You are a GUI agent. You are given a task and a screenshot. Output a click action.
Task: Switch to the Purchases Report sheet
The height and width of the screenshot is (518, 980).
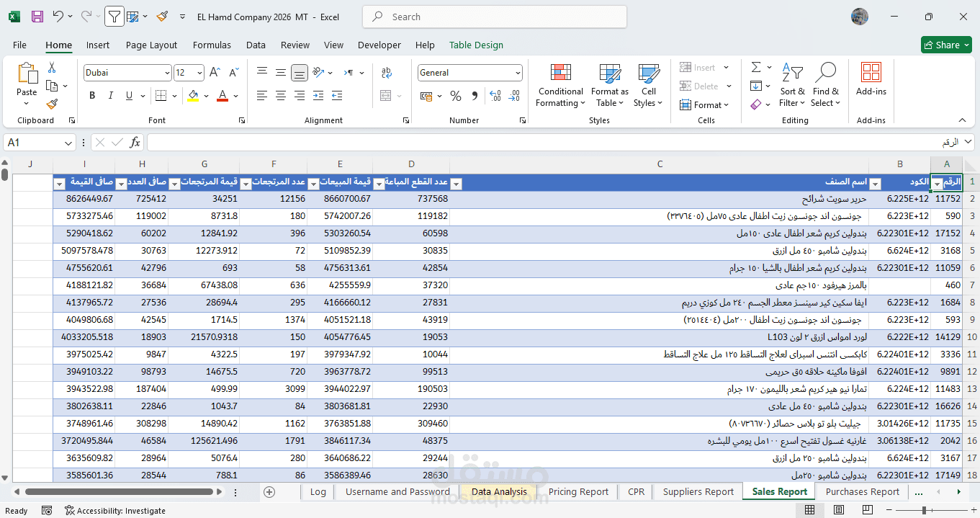pyautogui.click(x=862, y=491)
